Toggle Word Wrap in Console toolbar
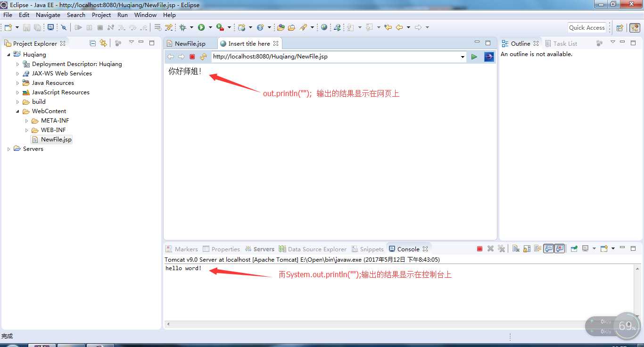 pyautogui.click(x=537, y=248)
